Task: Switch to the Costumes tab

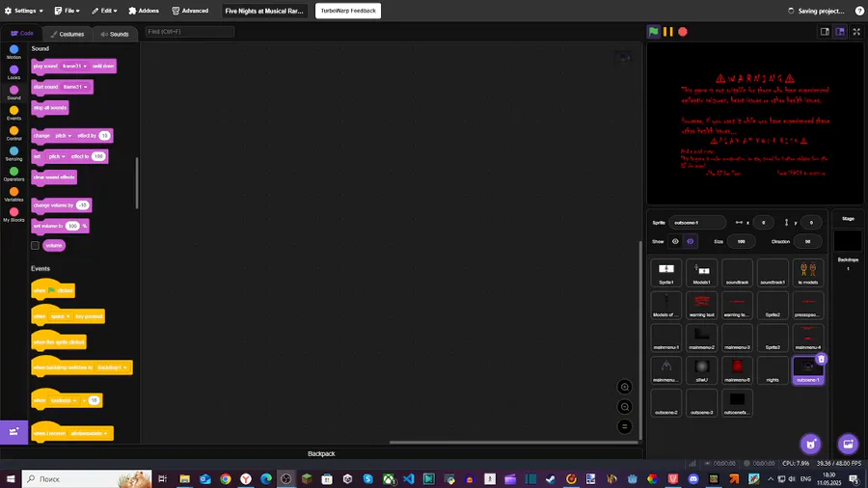Action: pos(67,34)
